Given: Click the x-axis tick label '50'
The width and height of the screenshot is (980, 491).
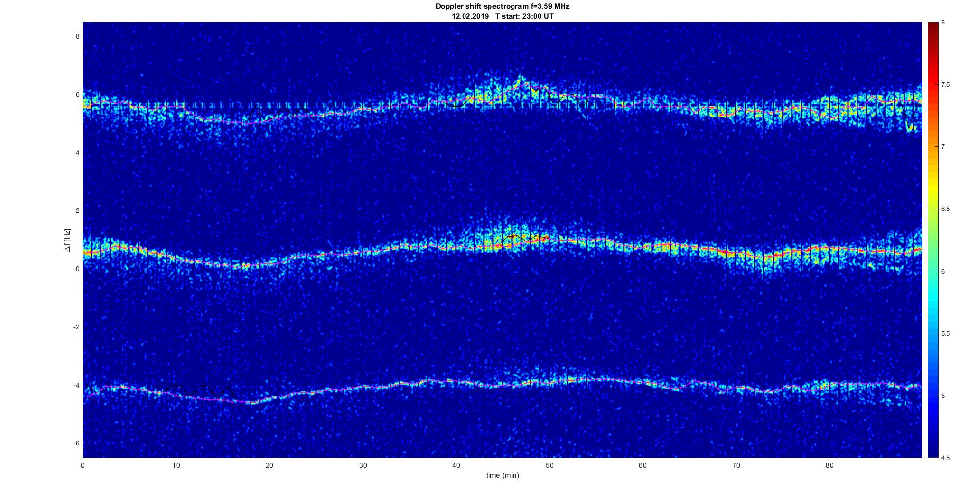Looking at the screenshot, I should tap(549, 466).
